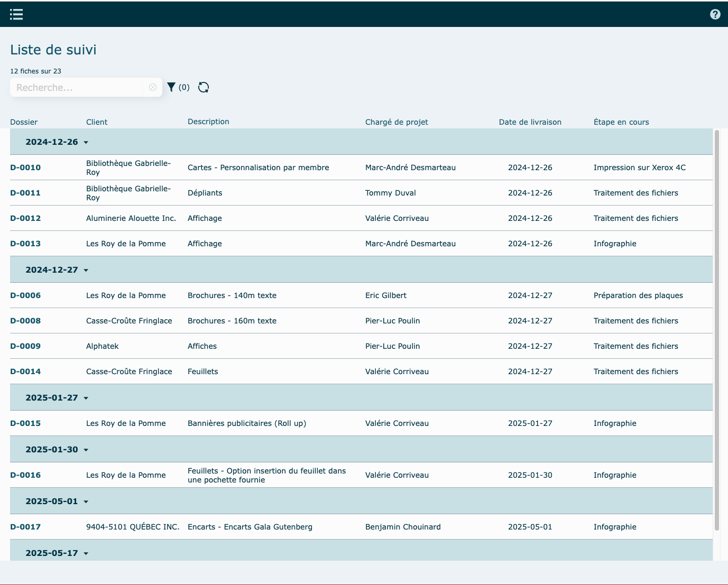728x585 pixels.
Task: Collapse the 2025-01-27 date group
Action: [x=86, y=398]
